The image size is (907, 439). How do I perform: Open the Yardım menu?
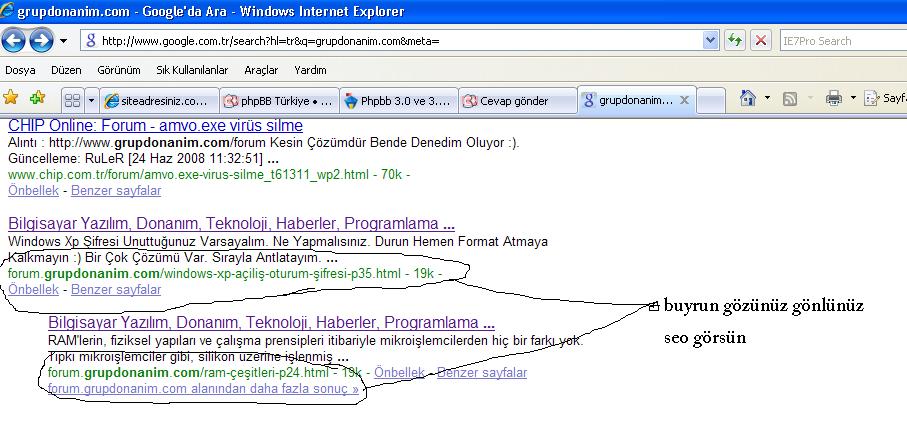pyautogui.click(x=310, y=70)
